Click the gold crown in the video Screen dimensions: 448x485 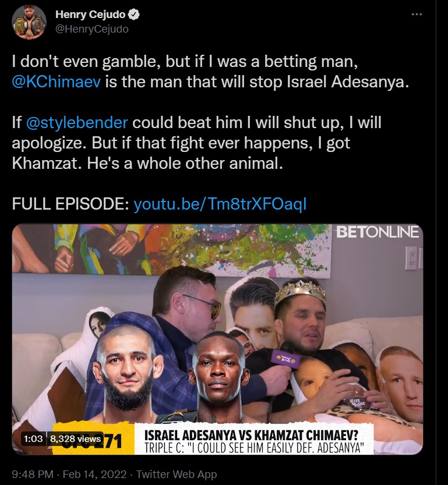(x=300, y=291)
